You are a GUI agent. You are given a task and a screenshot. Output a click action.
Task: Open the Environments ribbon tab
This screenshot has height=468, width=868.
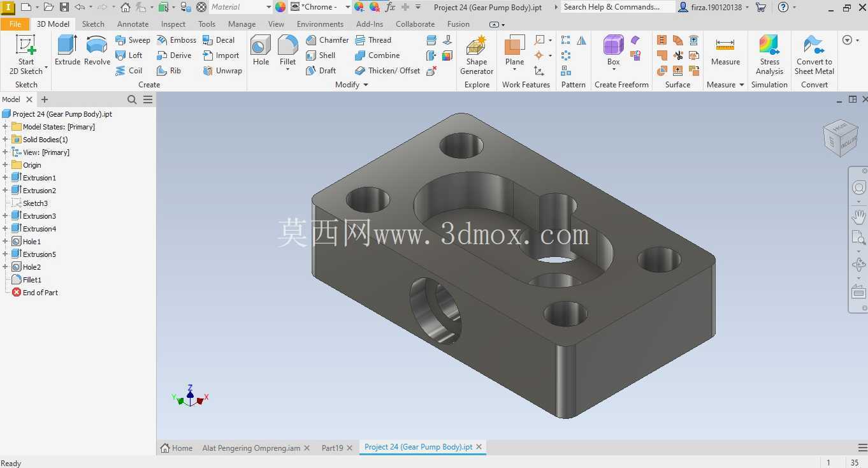click(320, 24)
